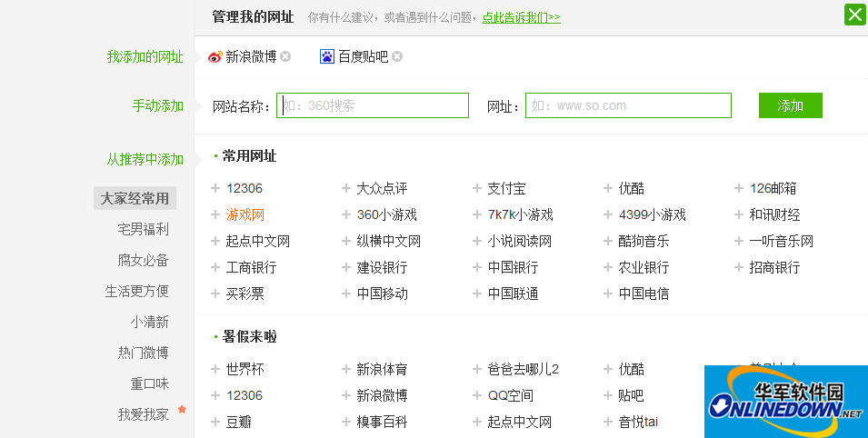Add 优酷 from 常用网址 list
The image size is (868, 438).
pyautogui.click(x=631, y=188)
